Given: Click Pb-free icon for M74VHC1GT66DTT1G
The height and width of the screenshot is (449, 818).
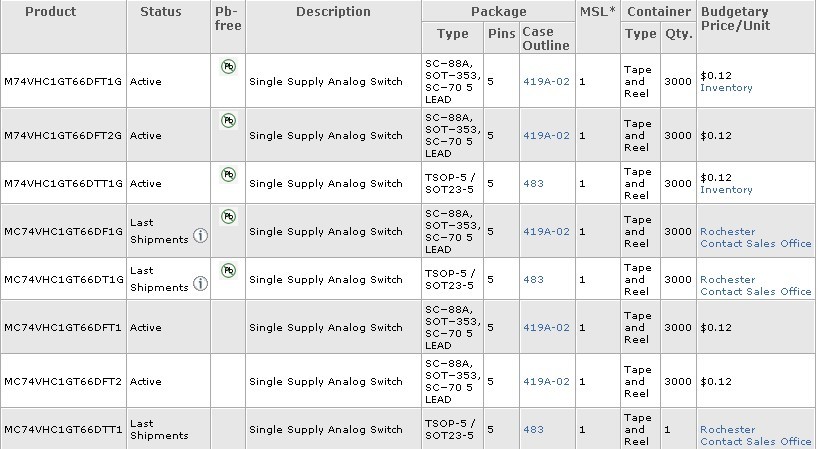Looking at the screenshot, I should [228, 174].
